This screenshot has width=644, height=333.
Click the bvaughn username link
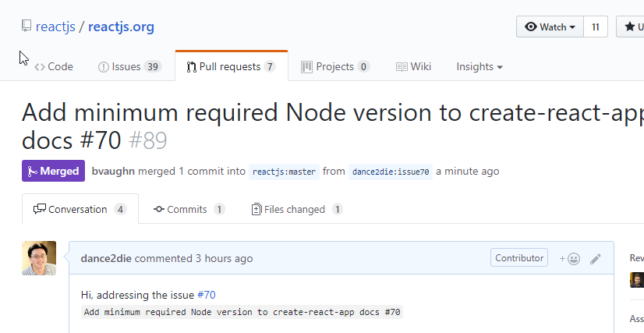click(112, 171)
